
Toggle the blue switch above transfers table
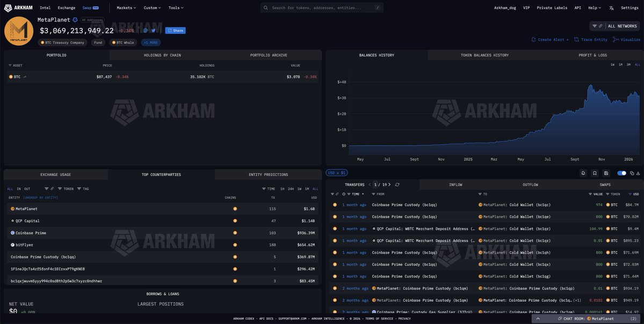point(622,173)
